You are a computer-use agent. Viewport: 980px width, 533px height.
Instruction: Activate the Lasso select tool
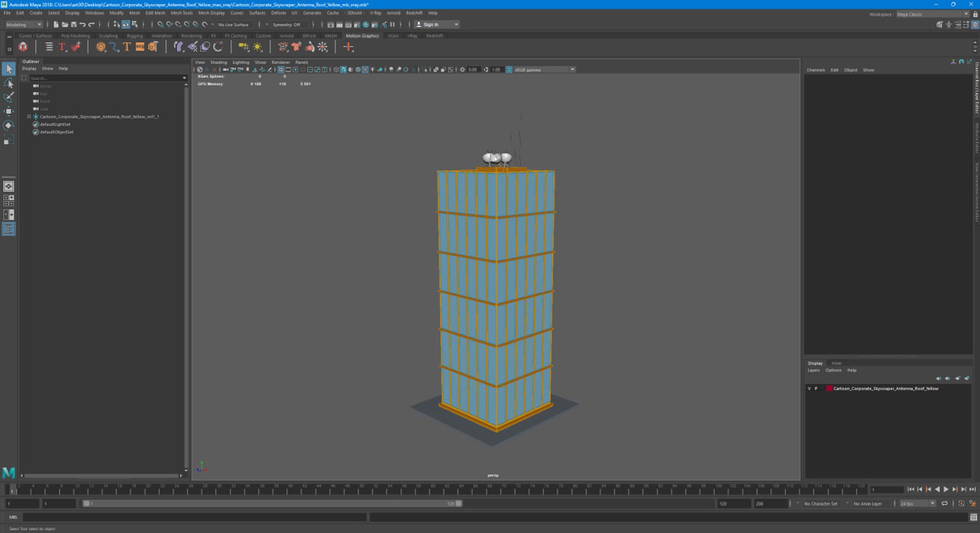pyautogui.click(x=9, y=83)
